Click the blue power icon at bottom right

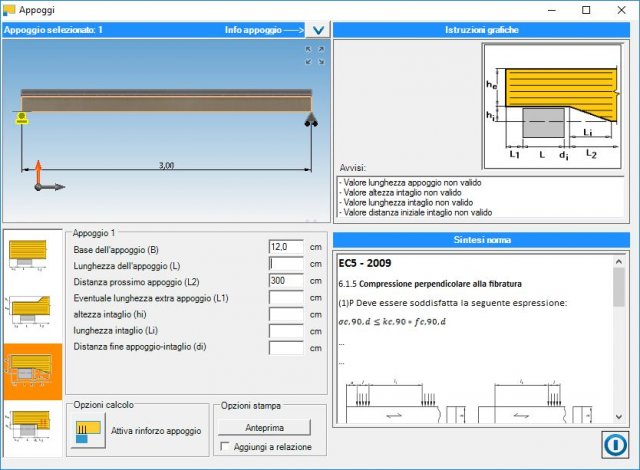[614, 444]
